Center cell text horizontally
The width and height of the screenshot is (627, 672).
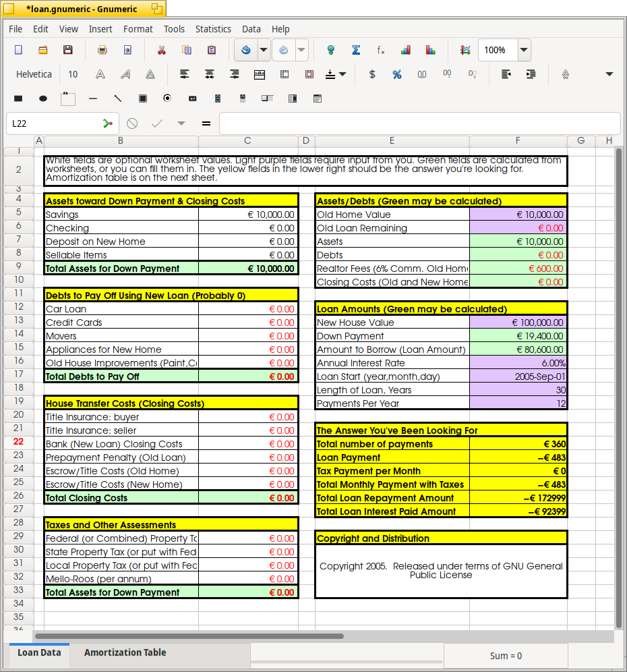pos(210,75)
